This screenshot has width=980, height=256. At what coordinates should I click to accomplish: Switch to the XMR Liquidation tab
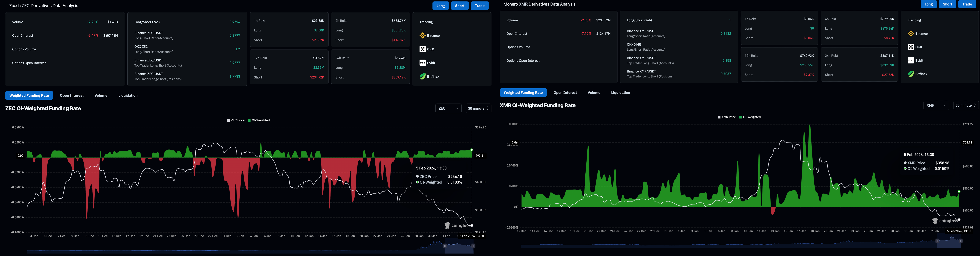click(620, 93)
